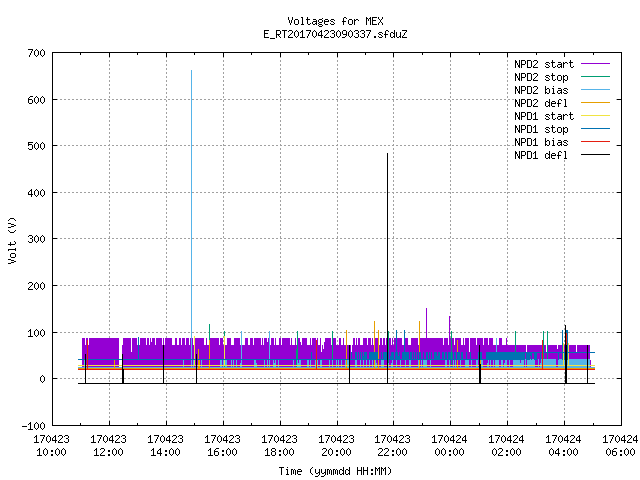Viewport: 640px width, 480px height.
Task: Click the 300 y-axis tick label
Action: (x=36, y=239)
